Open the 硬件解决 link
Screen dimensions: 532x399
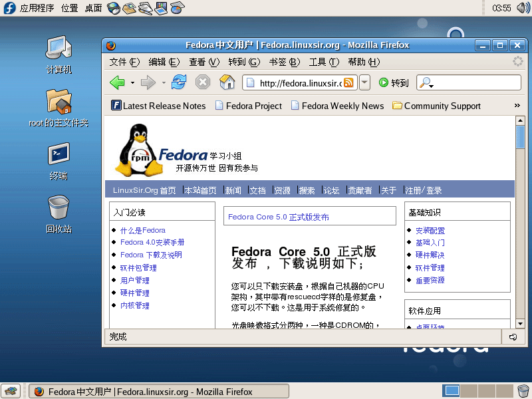pyautogui.click(x=430, y=255)
